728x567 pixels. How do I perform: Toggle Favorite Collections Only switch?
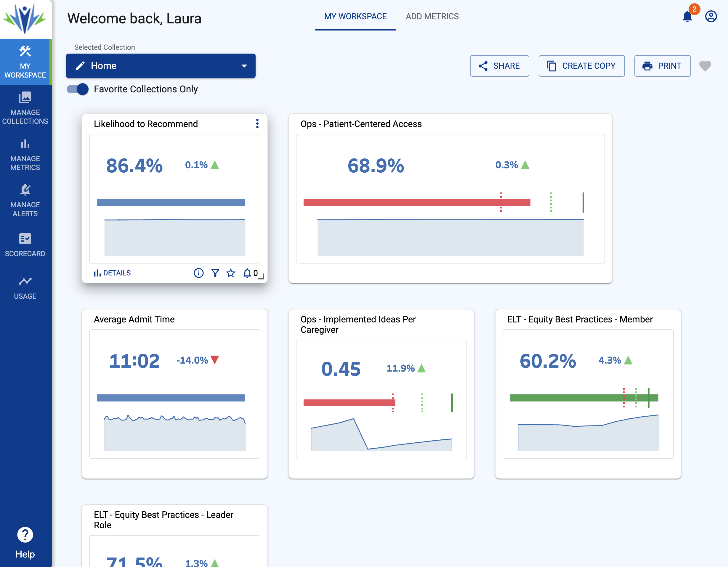pos(78,89)
